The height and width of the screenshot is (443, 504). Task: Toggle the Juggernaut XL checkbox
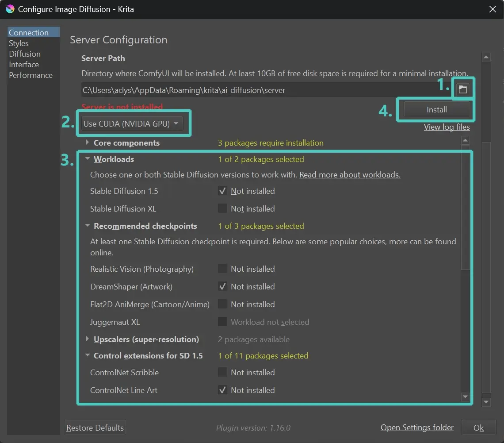[222, 322]
